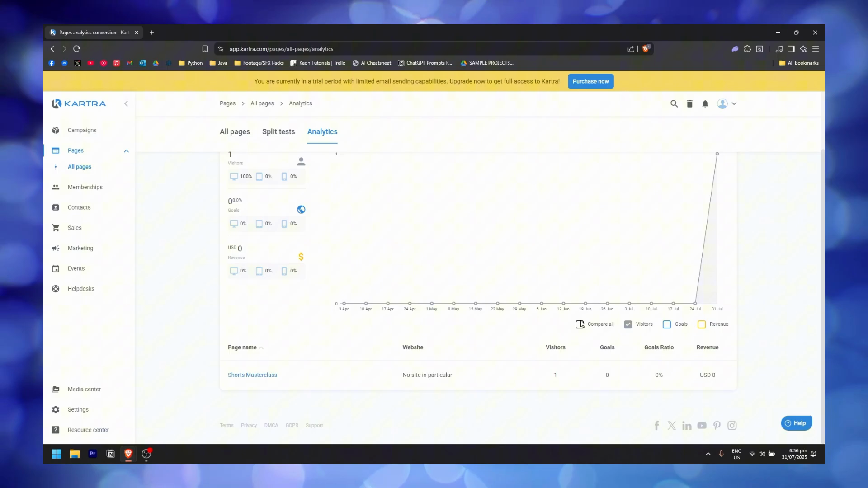The height and width of the screenshot is (488, 868).
Task: Open Kartra X footer icon
Action: 672,425
